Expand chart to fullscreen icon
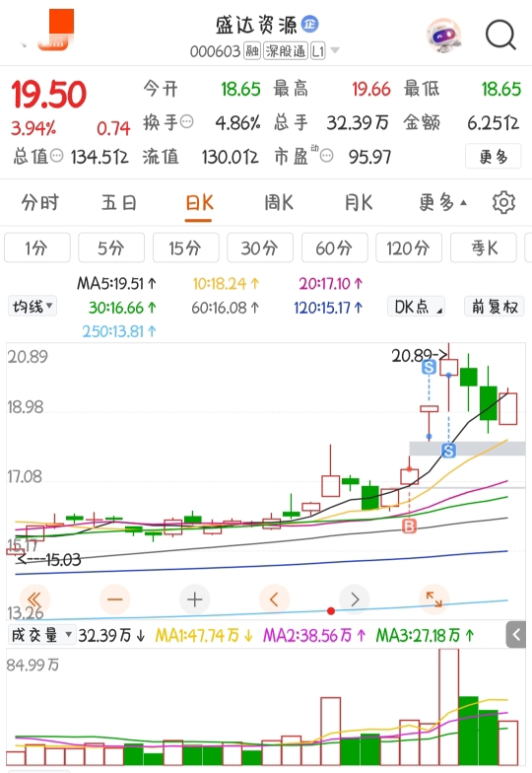Viewport: 532px width, 773px height. [433, 599]
